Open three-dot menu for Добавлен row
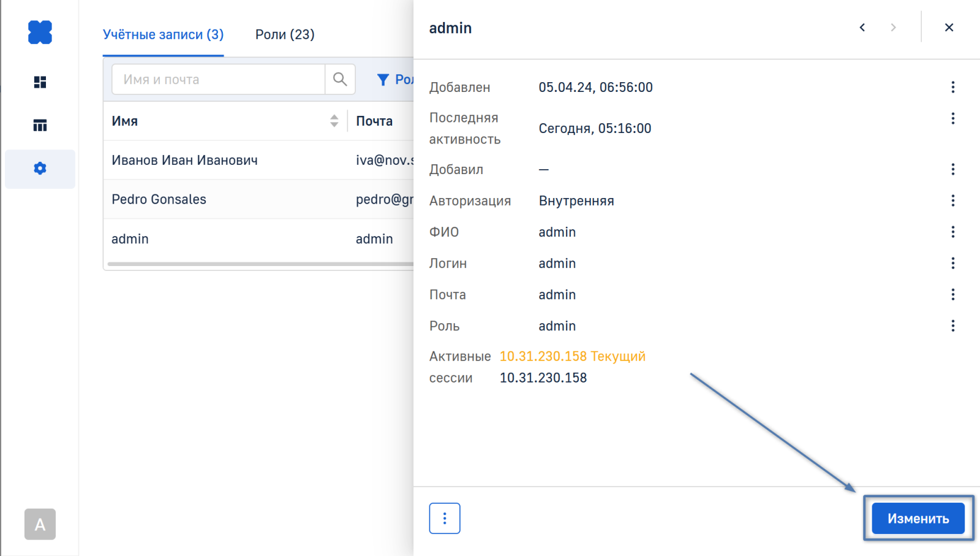 coord(952,87)
